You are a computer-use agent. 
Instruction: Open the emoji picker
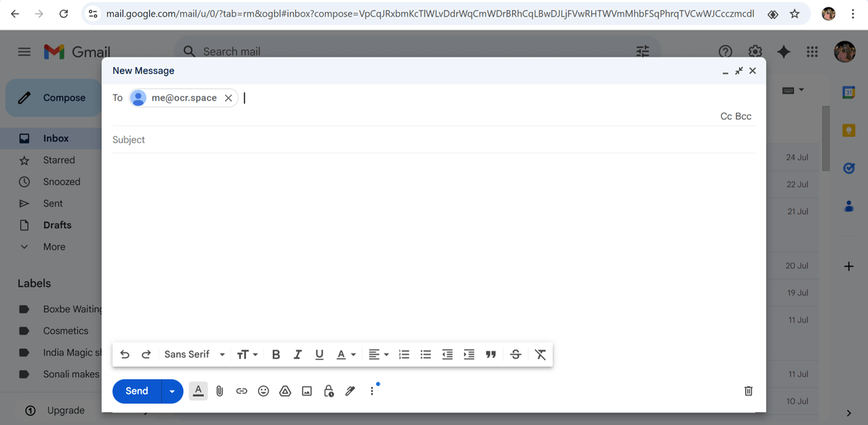click(263, 391)
